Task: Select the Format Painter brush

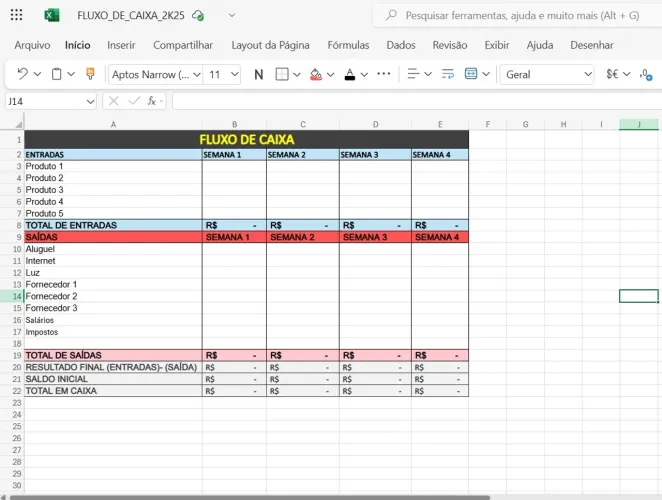Action: [90, 74]
